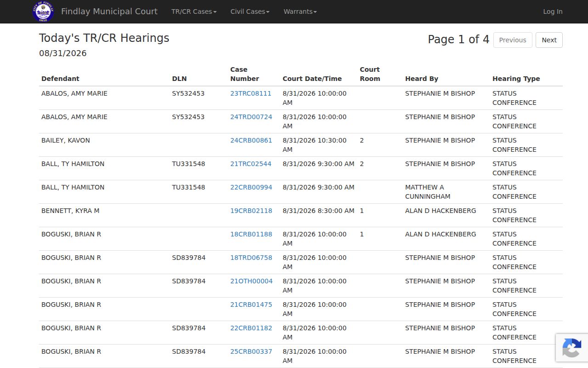
Task: Select defendant BAILEY, KAVON
Action: (x=66, y=140)
